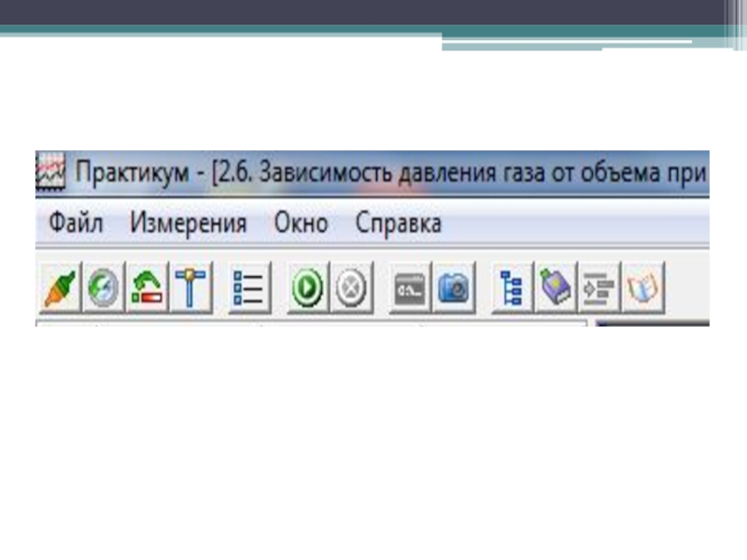Click the round gauge dial toolbar icon

click(x=104, y=287)
